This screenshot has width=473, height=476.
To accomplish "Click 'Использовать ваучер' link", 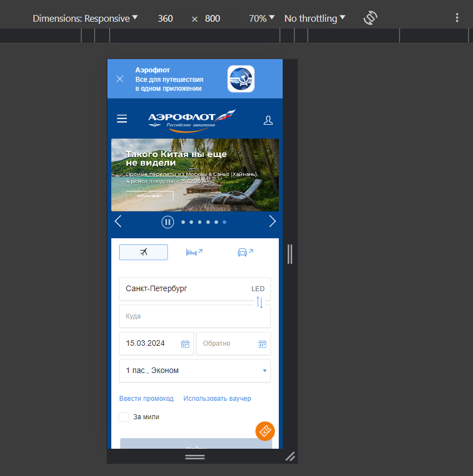I will 217,398.
